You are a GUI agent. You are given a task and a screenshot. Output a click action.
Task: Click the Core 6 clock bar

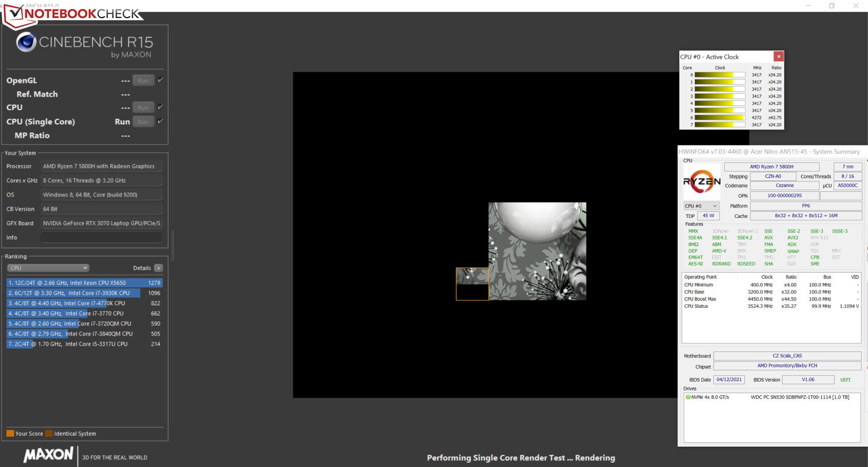720,118
